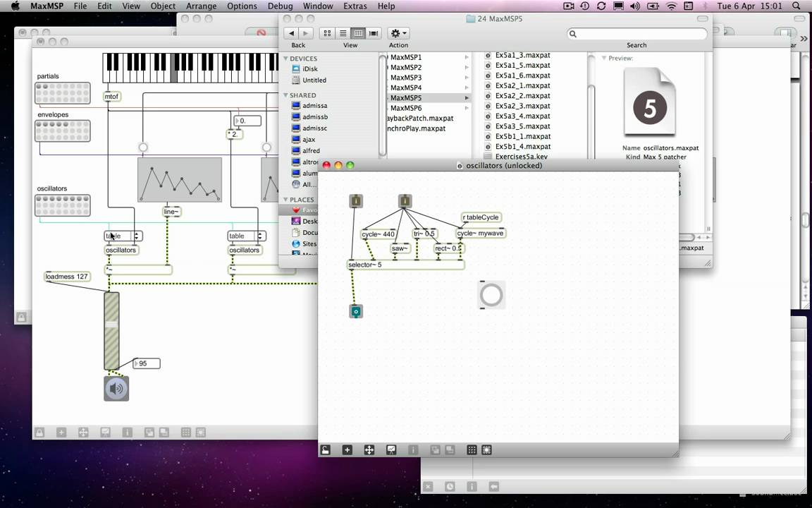The image size is (812, 508).
Task: Open the File menu
Action: pyautogui.click(x=80, y=6)
